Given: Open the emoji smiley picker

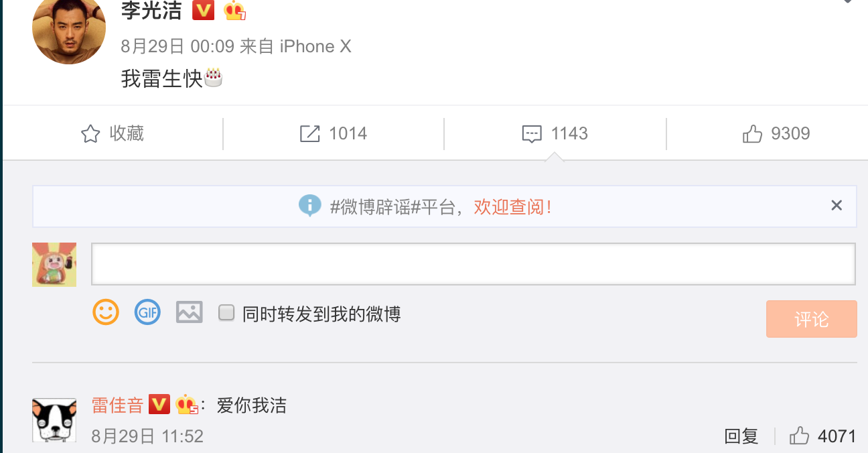Looking at the screenshot, I should pyautogui.click(x=106, y=312).
